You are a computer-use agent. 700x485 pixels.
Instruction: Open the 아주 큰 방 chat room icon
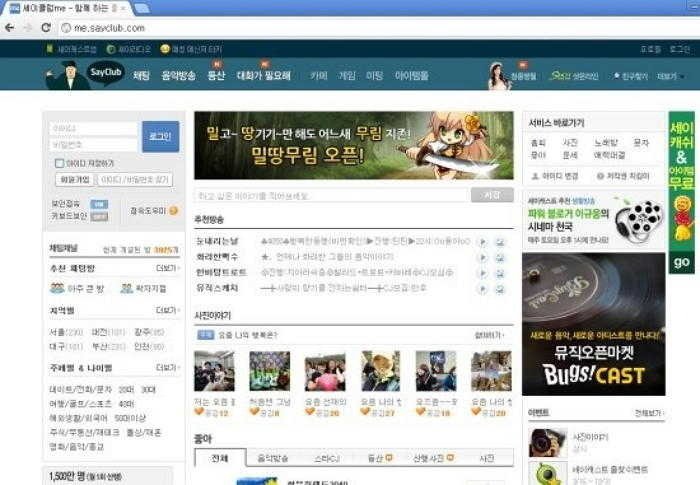tap(58, 289)
